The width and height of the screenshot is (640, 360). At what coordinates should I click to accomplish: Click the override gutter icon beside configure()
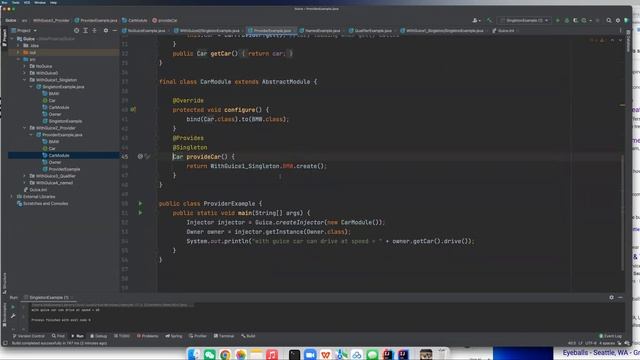133,109
